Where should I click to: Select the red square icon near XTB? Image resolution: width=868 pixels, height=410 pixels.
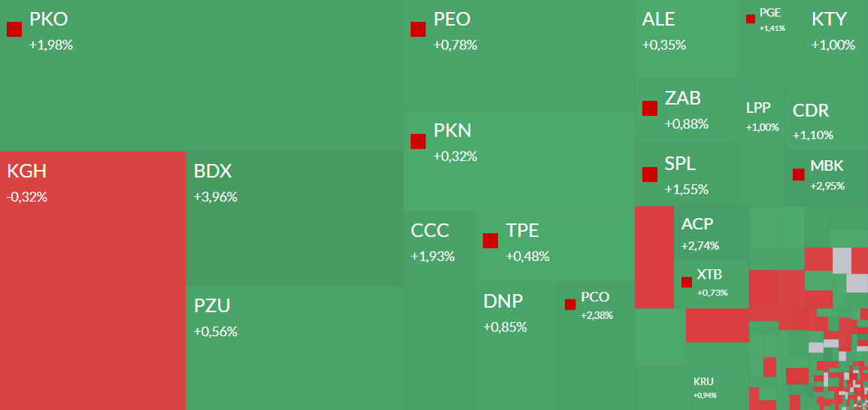[687, 282]
